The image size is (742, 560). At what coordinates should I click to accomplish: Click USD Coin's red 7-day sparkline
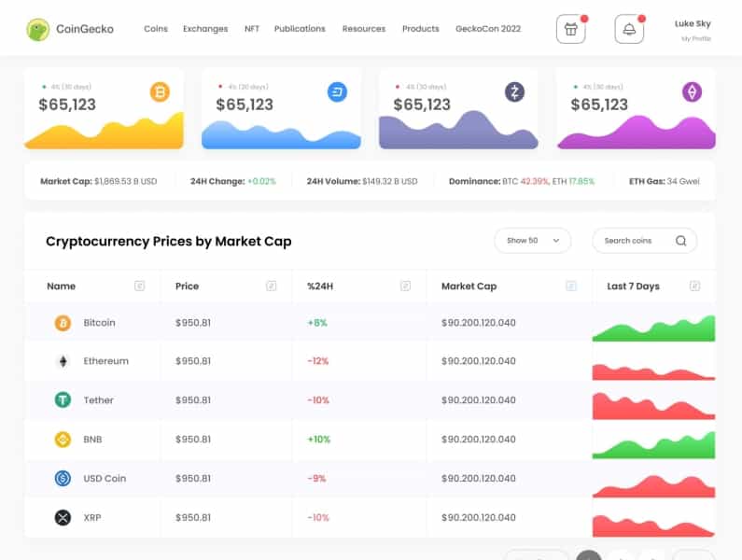pos(653,487)
